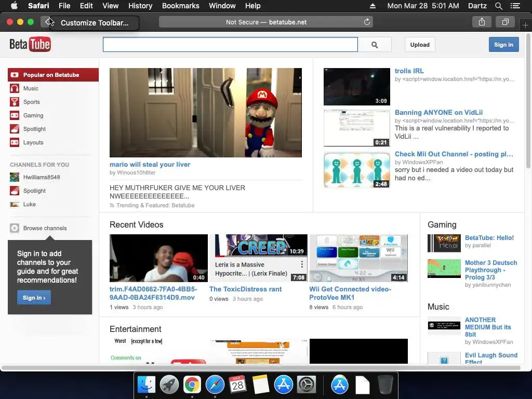Open 'Banning ANYONE on VidLii' video link
Screen dimensions: 532x399
(438, 113)
